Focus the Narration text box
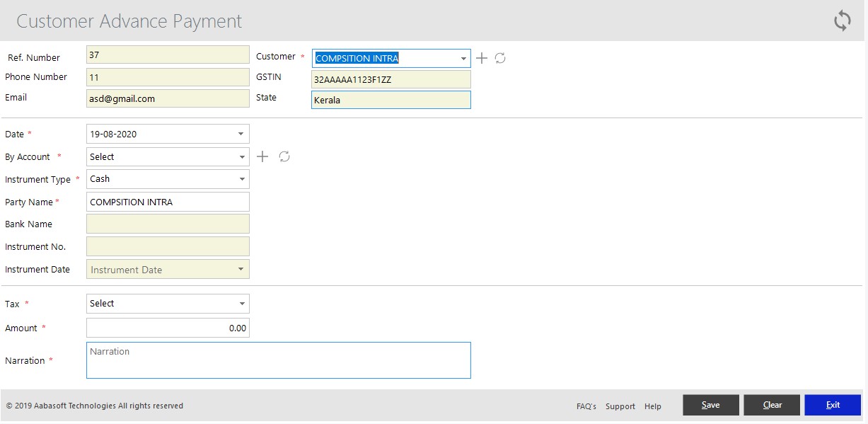868x424 pixels. point(278,360)
